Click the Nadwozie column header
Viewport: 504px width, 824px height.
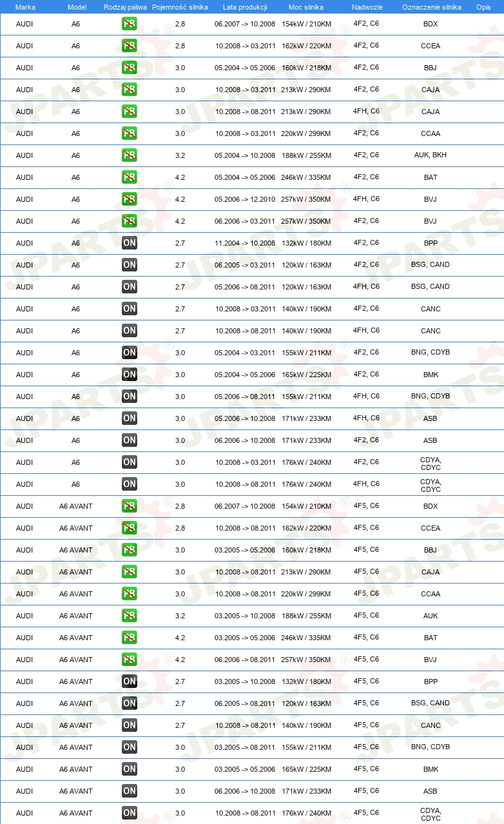click(366, 7)
